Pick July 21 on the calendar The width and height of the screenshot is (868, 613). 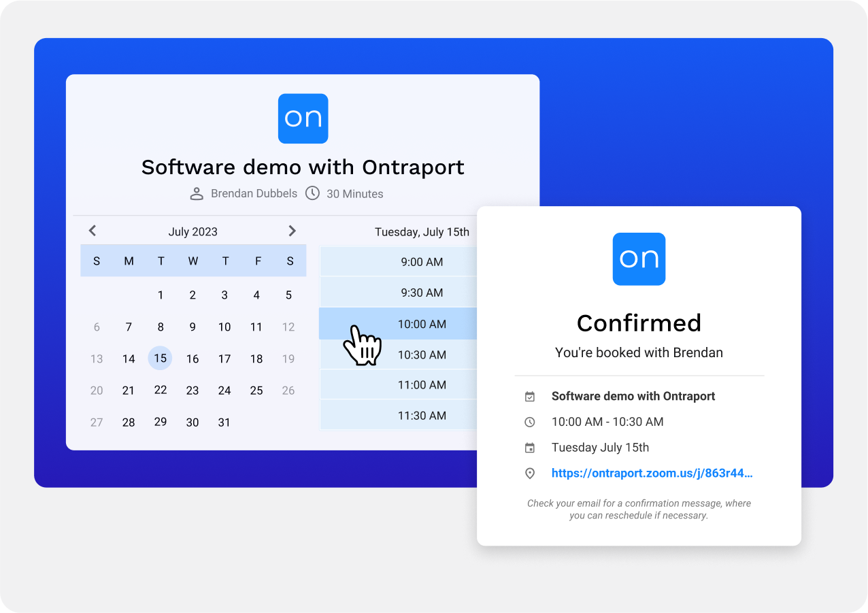129,391
